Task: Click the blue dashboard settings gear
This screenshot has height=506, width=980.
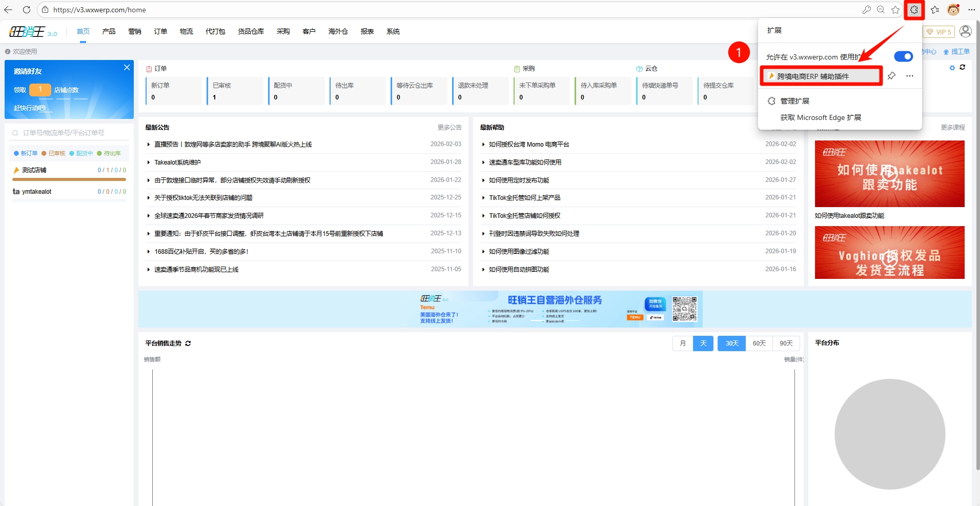Action: tap(952, 68)
